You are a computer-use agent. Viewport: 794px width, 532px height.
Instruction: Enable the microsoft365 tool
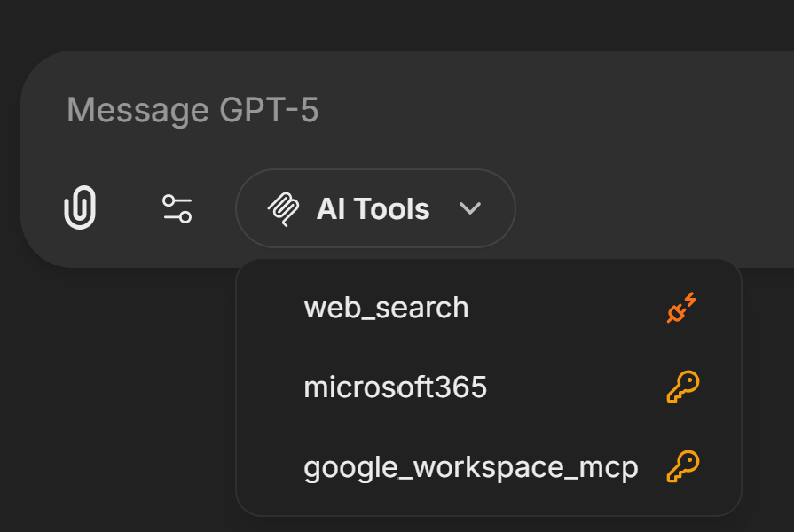395,387
